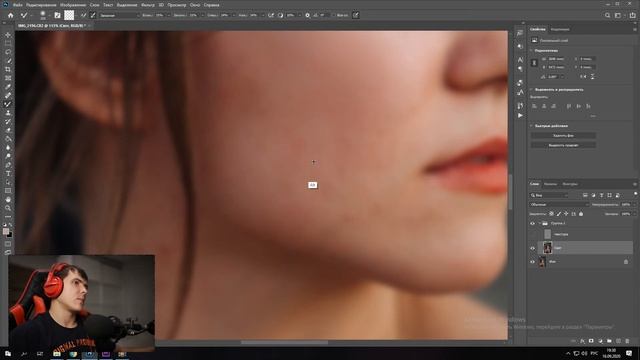Click the search icon in options bar

click(607, 15)
